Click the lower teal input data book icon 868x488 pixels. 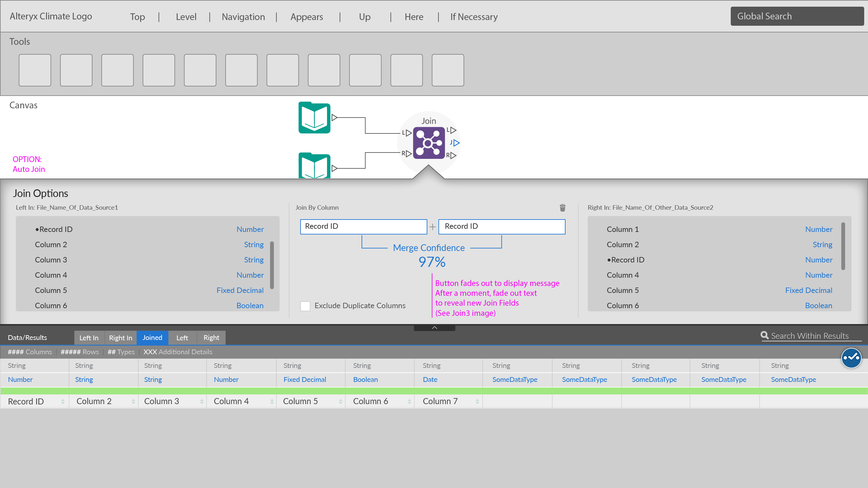click(x=314, y=166)
